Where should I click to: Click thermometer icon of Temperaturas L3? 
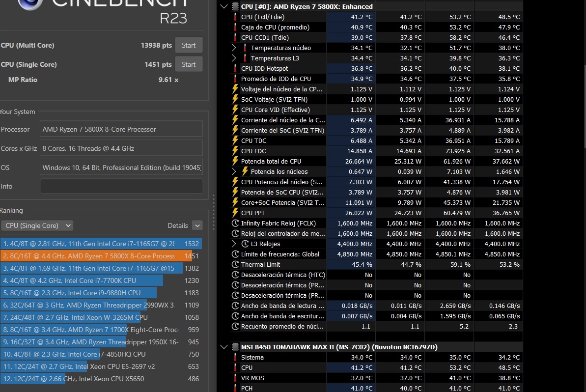(x=245, y=58)
